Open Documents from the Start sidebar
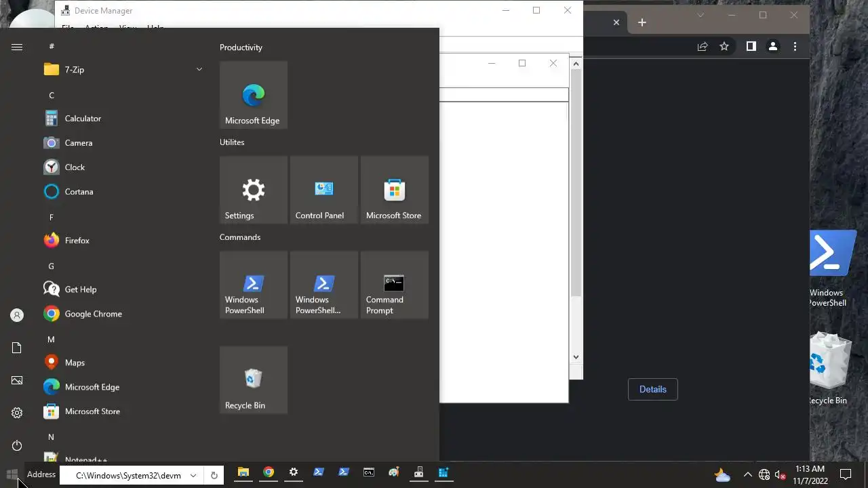This screenshot has width=868, height=488. coord(17,348)
